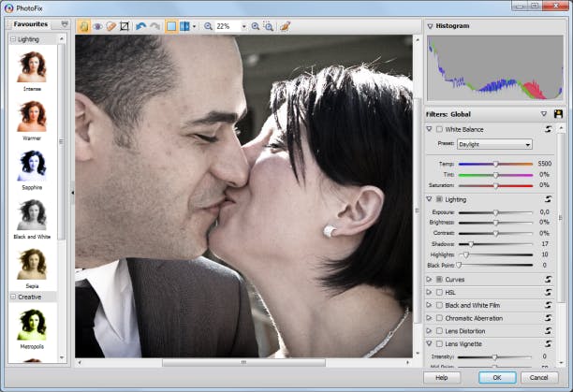Image resolution: width=573 pixels, height=392 pixels.
Task: Reset Lighting settings icon
Action: [x=548, y=199]
